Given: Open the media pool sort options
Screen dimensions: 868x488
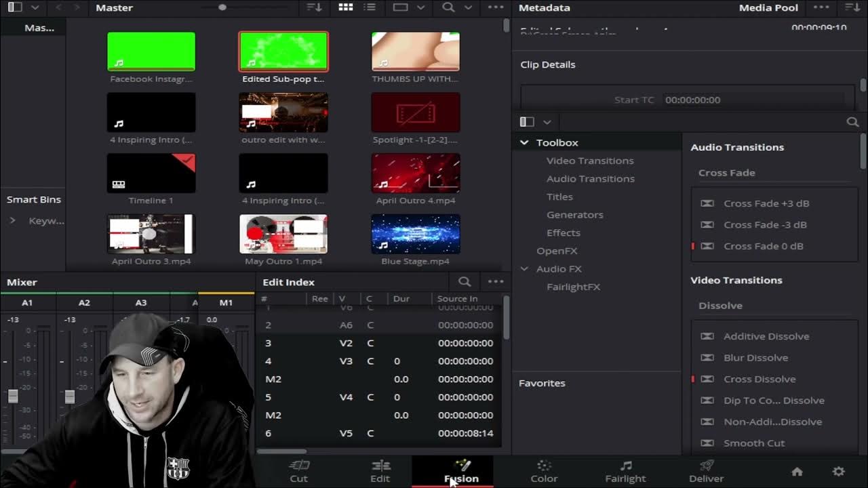Looking at the screenshot, I should coord(315,7).
